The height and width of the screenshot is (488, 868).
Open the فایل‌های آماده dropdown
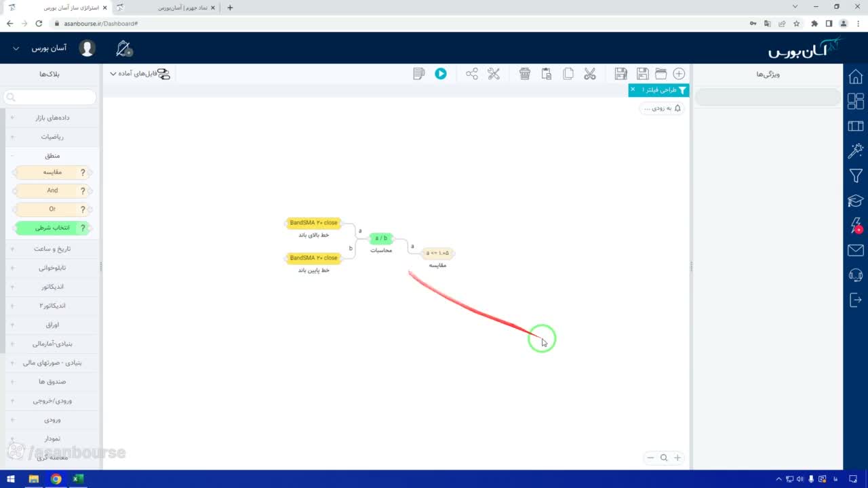[x=139, y=74]
